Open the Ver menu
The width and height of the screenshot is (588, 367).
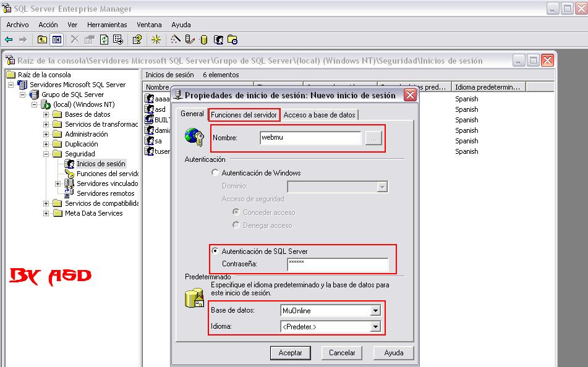[72, 25]
